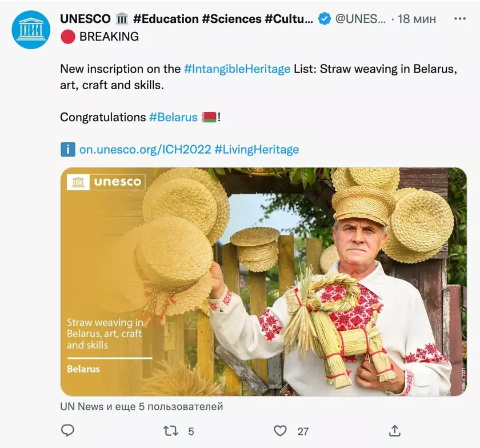The width and height of the screenshot is (480, 448).
Task: Open the straw weaving image
Action: pyautogui.click(x=263, y=282)
